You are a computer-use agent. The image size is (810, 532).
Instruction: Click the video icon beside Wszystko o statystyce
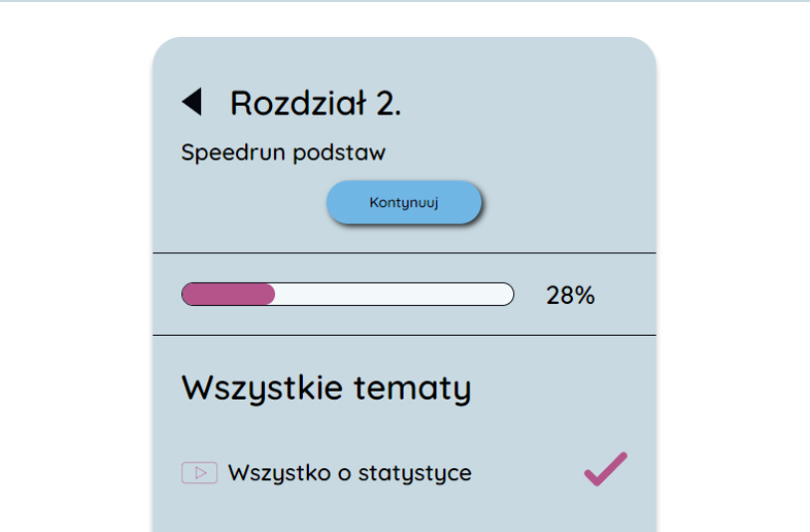coord(199,473)
